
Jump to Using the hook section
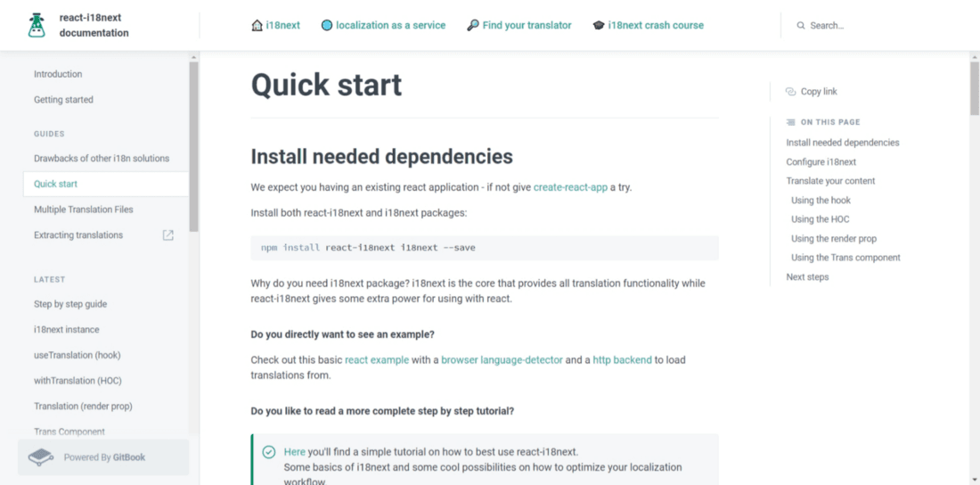click(821, 201)
